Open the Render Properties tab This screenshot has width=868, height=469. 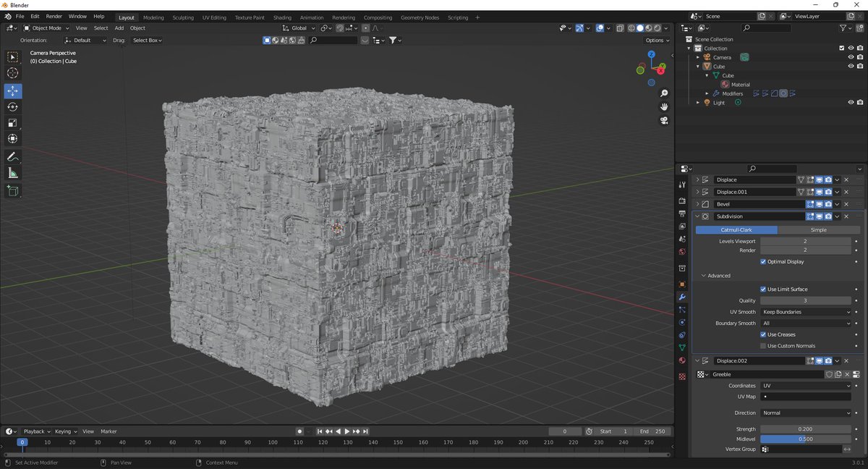(682, 200)
